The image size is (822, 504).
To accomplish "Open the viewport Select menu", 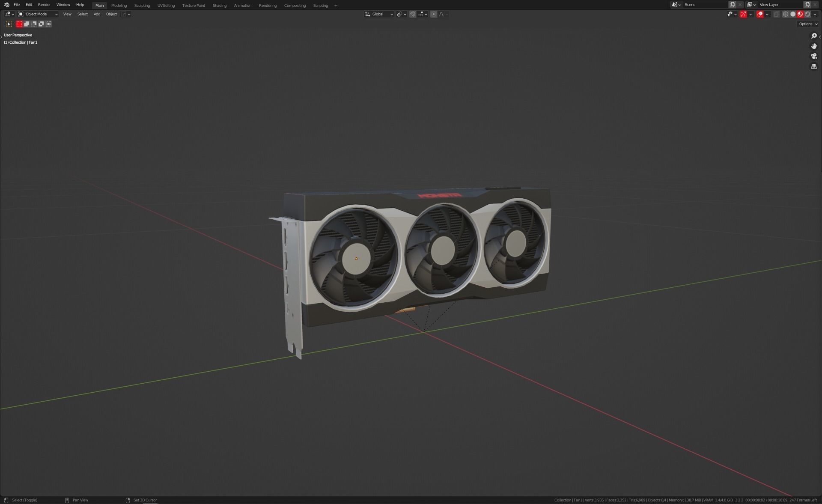I will point(83,14).
